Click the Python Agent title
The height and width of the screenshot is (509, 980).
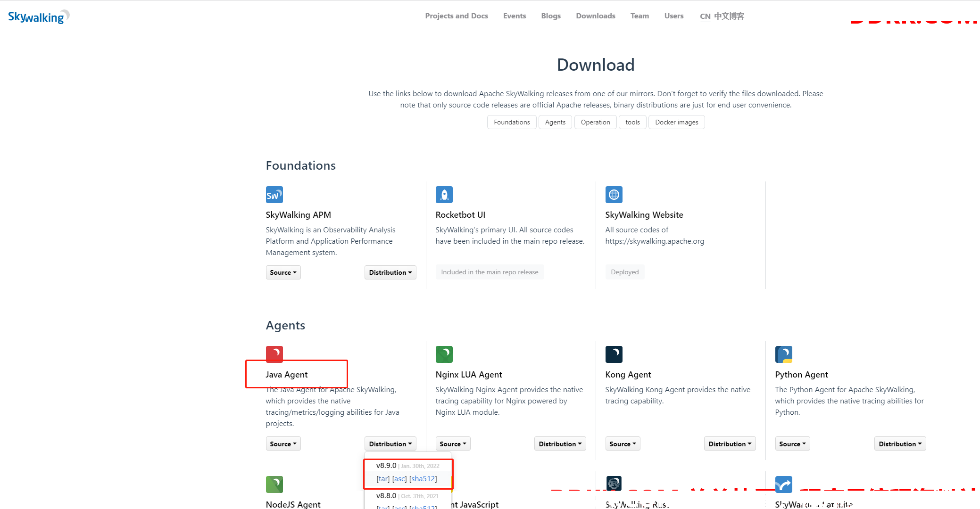point(801,375)
